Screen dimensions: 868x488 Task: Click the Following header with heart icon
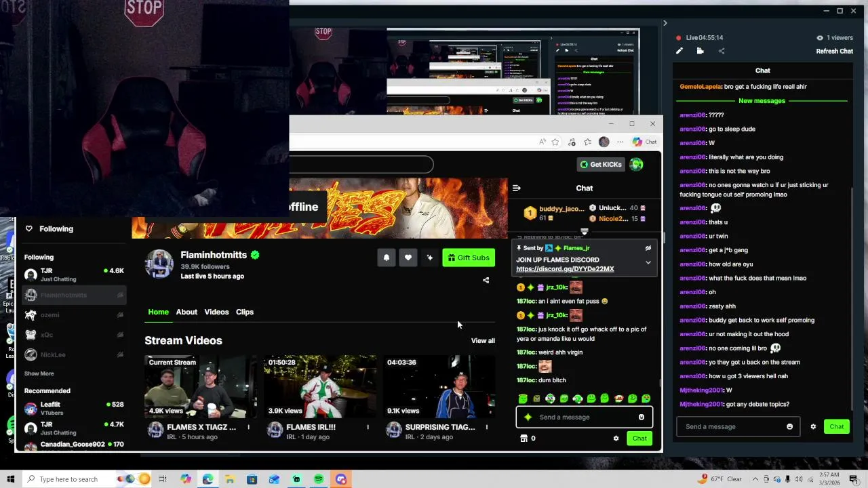tap(49, 229)
